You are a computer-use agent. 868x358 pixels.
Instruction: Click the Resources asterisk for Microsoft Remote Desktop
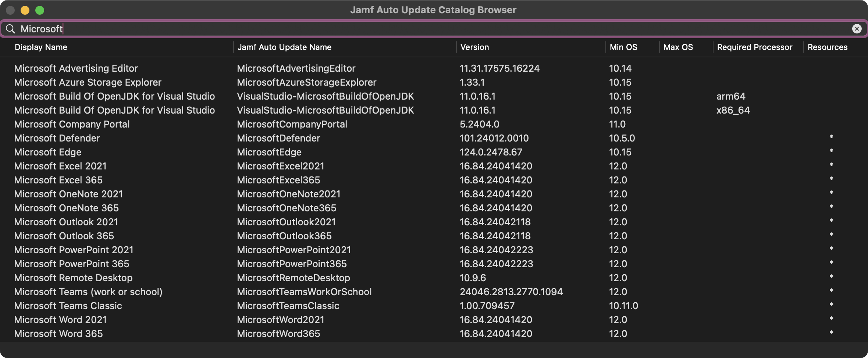point(831,277)
